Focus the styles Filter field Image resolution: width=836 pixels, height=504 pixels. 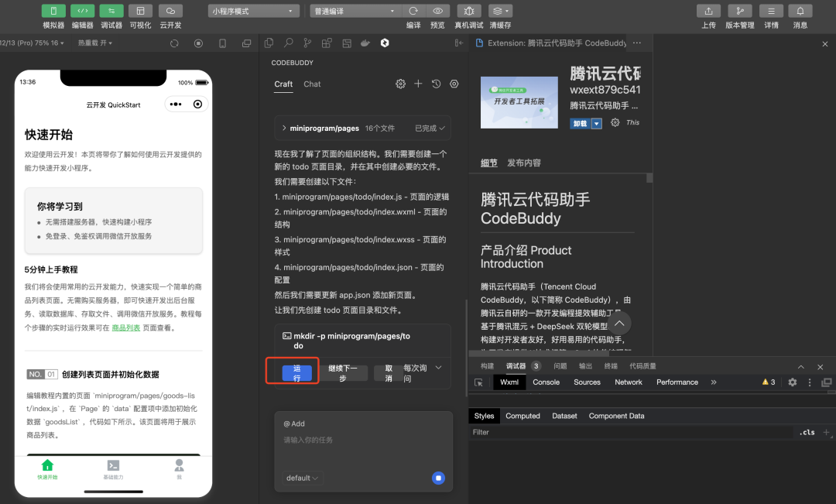click(632, 432)
